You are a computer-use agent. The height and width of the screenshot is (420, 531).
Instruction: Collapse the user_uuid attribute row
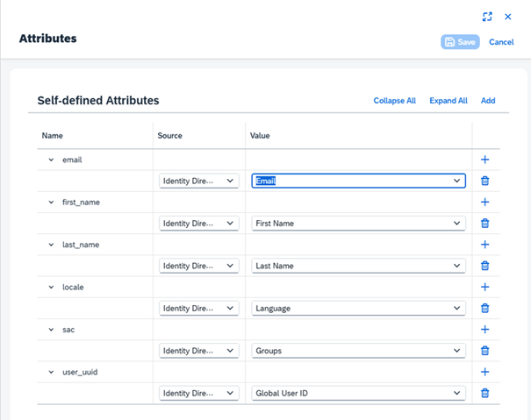click(51, 373)
